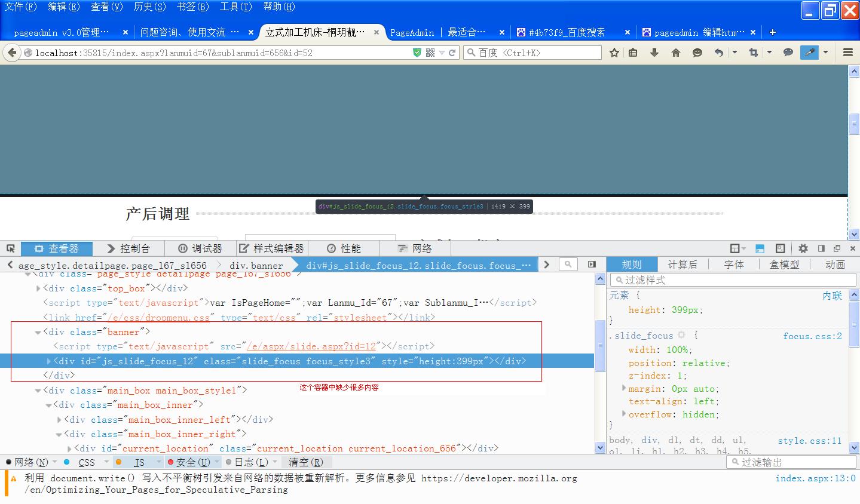Open the focus.css:2 source link
Viewport: 860px width, 504px height.
click(x=812, y=336)
